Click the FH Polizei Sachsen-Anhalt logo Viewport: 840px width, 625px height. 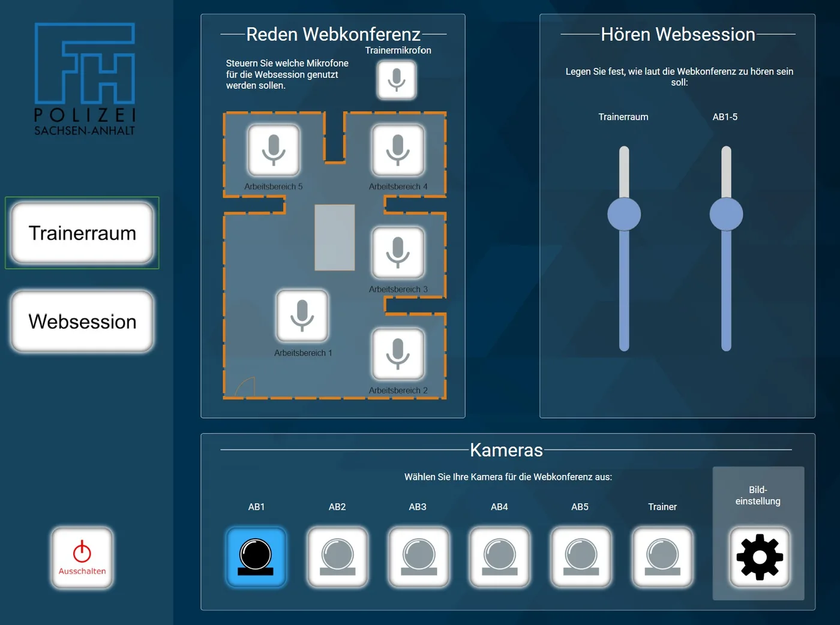point(85,79)
